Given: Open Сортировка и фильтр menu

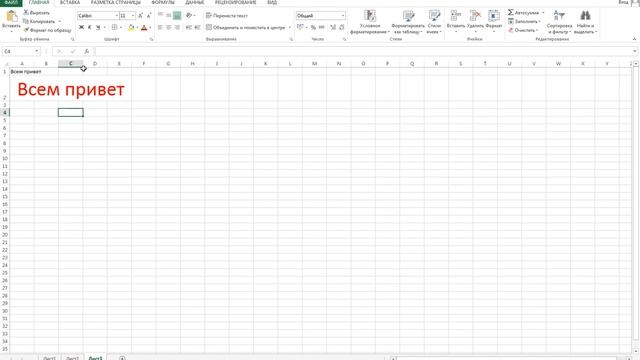Looking at the screenshot, I should (559, 22).
